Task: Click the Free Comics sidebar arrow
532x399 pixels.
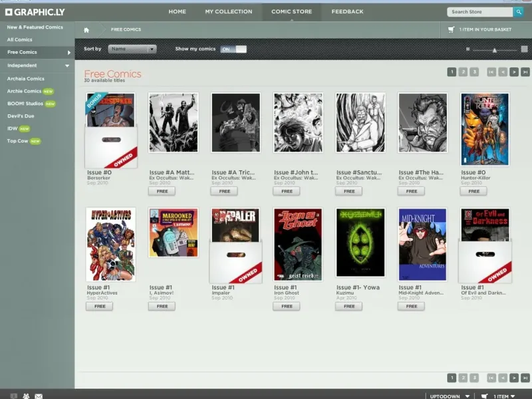Action: pos(69,53)
